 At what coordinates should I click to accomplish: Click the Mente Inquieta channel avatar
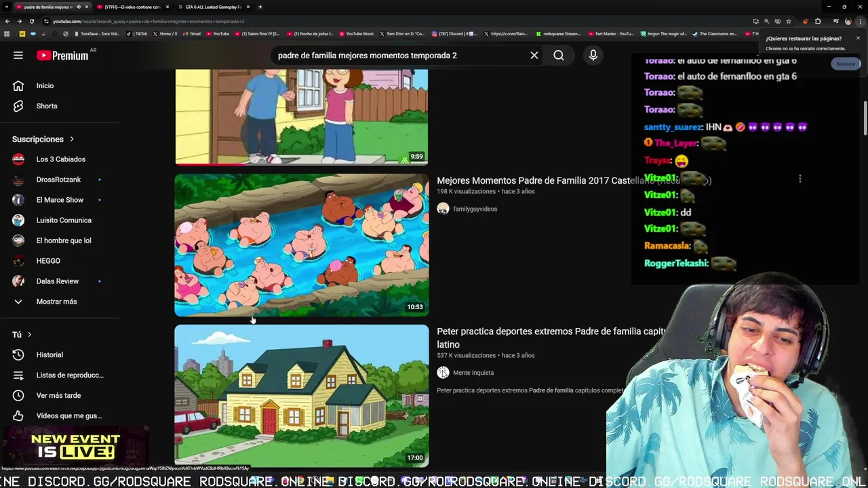point(443,372)
